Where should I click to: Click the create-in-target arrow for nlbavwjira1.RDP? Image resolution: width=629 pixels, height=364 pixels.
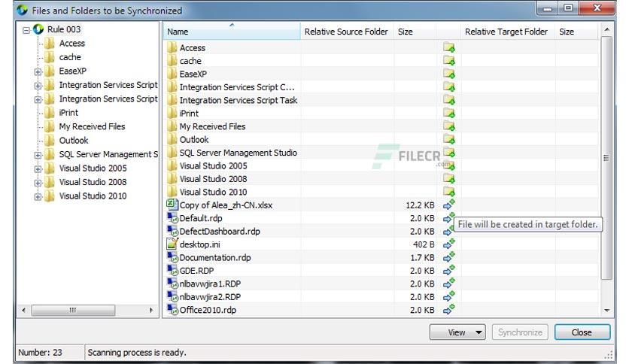tap(449, 284)
